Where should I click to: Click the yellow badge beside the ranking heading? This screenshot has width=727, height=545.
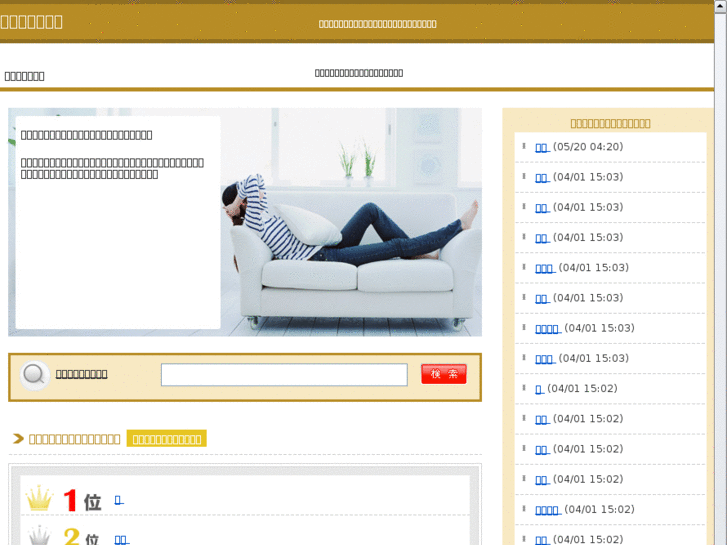[x=166, y=439]
